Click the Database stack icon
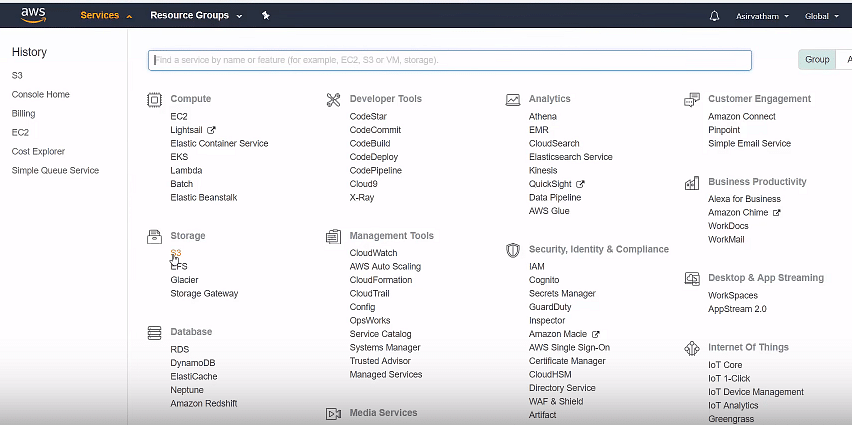The width and height of the screenshot is (852, 425). 154,333
